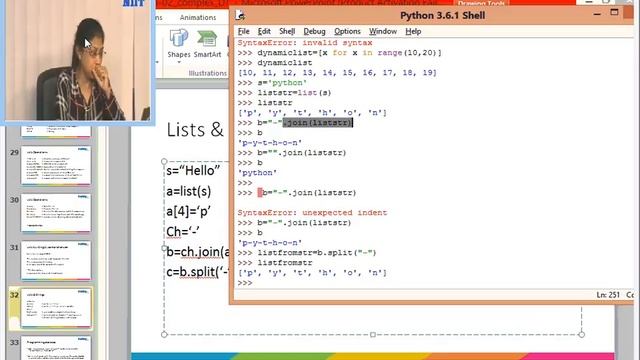The width and height of the screenshot is (640, 360).
Task: Open the Edit menu in Python Shell
Action: tap(264, 31)
